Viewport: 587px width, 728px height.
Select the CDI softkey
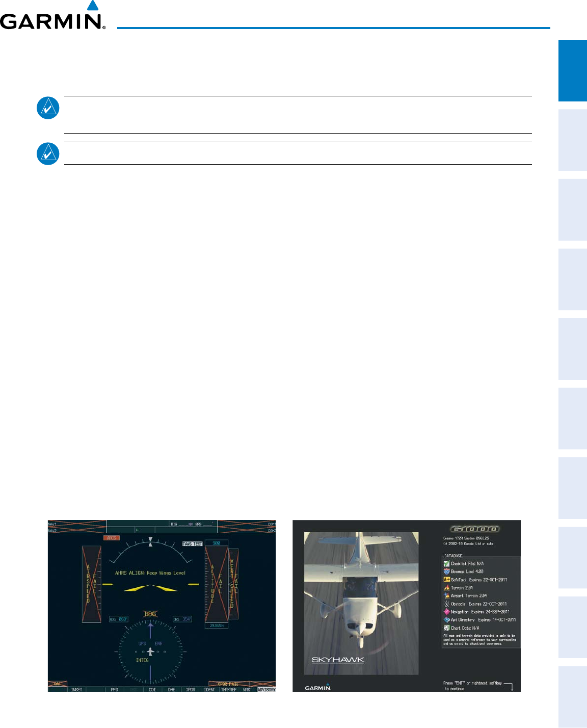pos(152,690)
